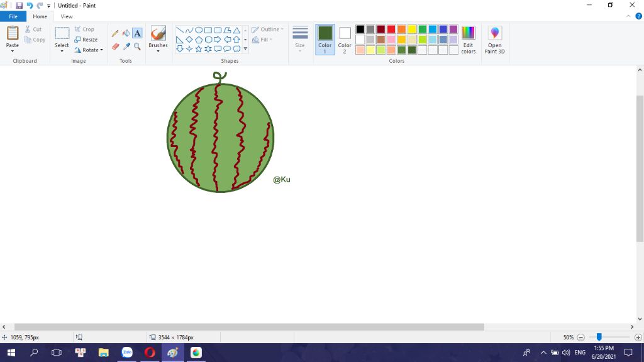Viewport: 644px width, 362px height.
Task: Open Paint 3D
Action: [x=494, y=40]
